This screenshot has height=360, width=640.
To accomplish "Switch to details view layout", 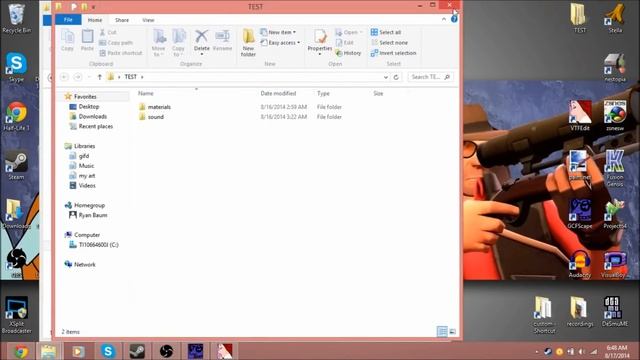I will click(442, 331).
